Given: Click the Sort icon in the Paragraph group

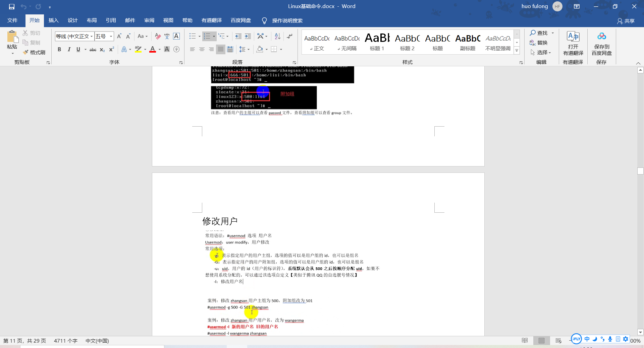Looking at the screenshot, I should (x=277, y=36).
